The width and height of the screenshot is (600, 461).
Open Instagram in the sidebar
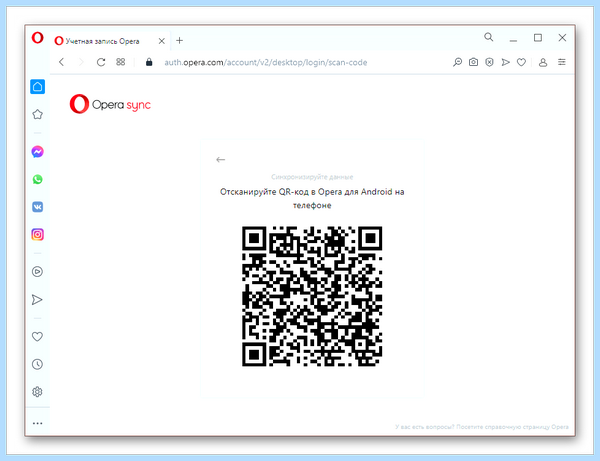[x=38, y=235]
